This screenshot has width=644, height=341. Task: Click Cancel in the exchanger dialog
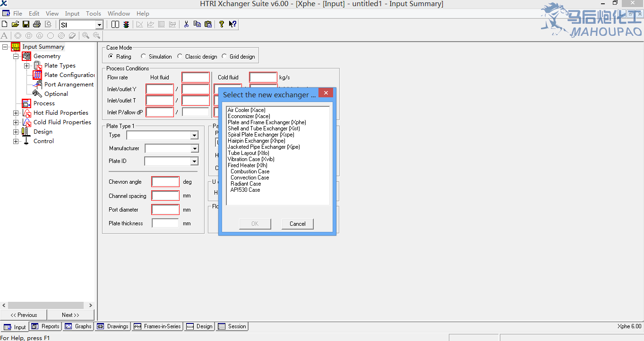pos(297,224)
